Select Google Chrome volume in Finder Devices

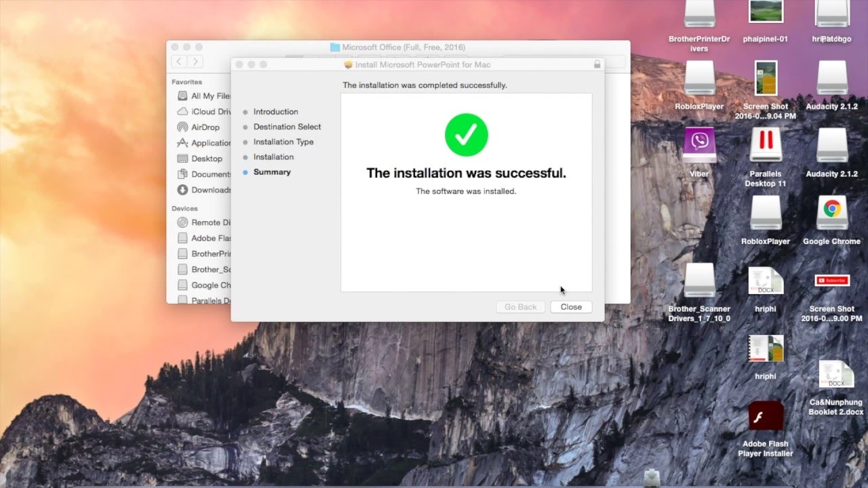(203, 285)
